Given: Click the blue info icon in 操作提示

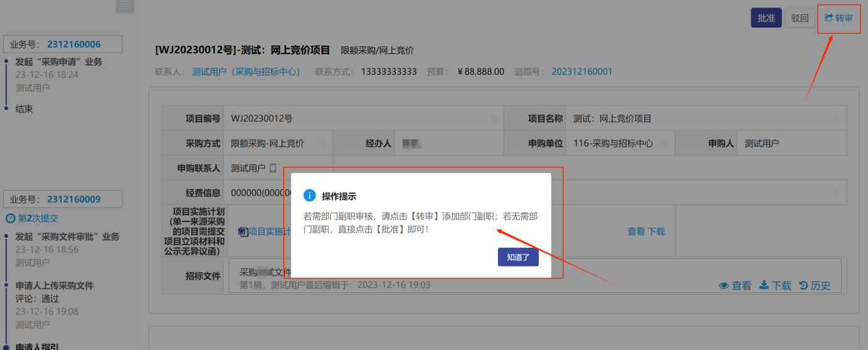Looking at the screenshot, I should [x=309, y=196].
